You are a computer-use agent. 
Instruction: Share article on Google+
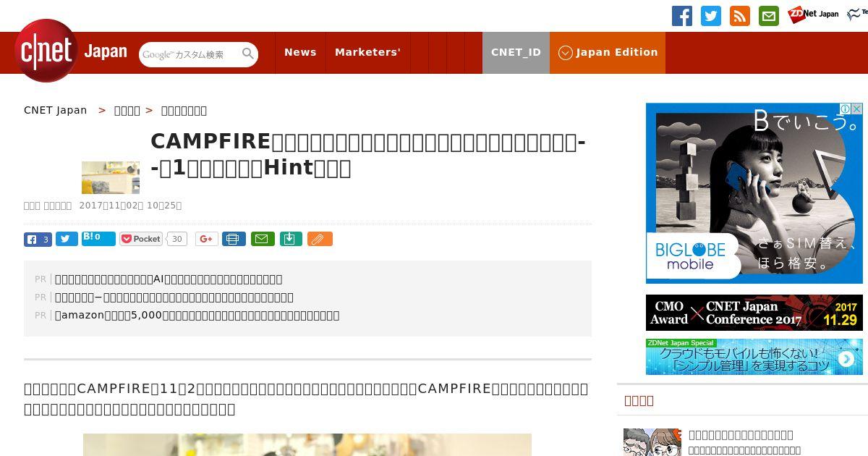point(207,239)
